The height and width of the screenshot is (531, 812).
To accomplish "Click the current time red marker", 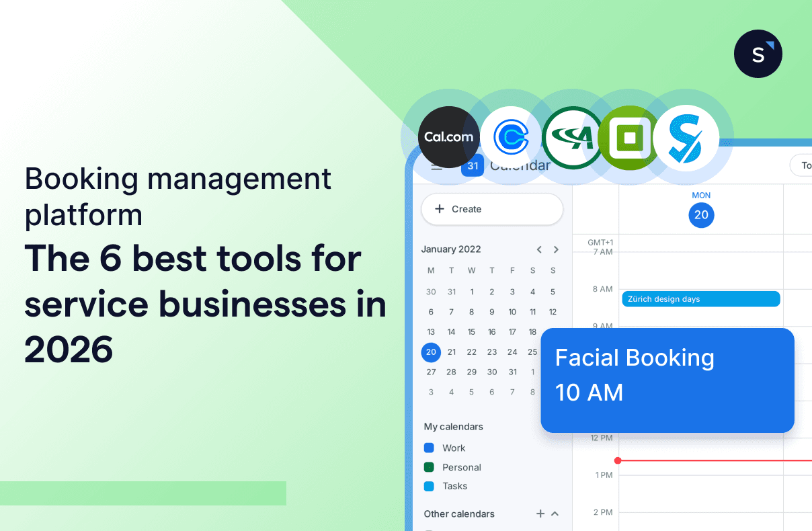I will pos(618,460).
